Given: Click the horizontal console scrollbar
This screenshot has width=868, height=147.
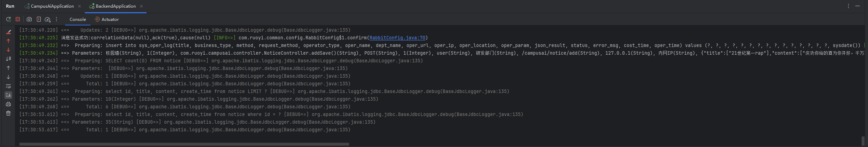Looking at the screenshot, I should [184, 144].
